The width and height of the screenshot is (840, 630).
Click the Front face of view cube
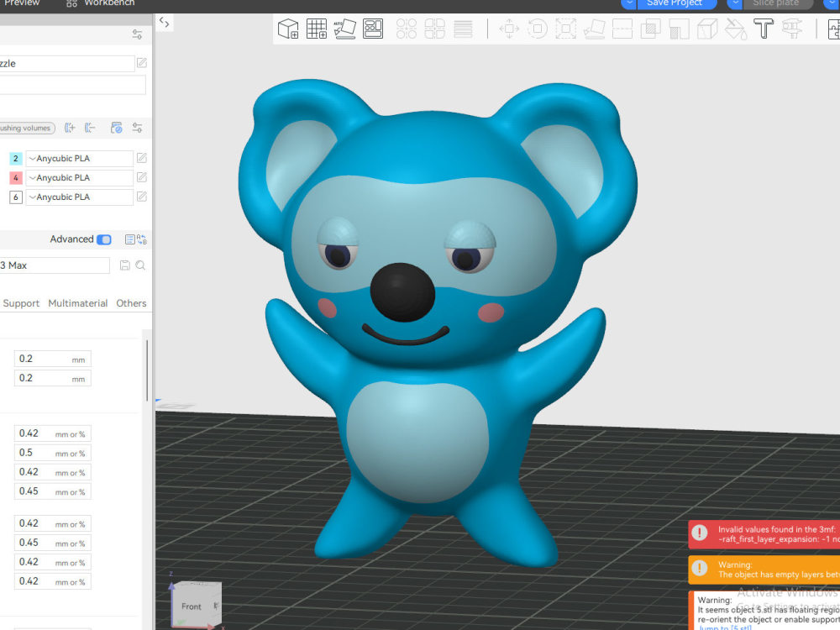pyautogui.click(x=192, y=606)
